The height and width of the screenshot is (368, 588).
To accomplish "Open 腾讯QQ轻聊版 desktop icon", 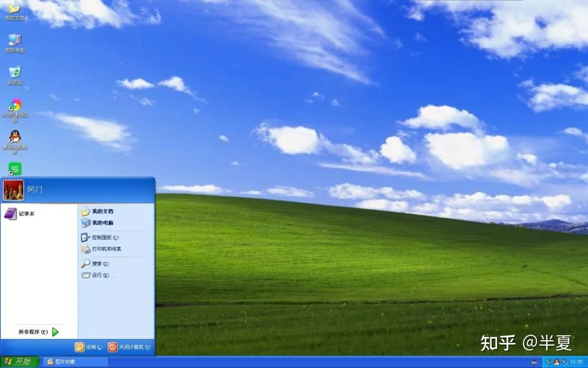I will (14, 138).
